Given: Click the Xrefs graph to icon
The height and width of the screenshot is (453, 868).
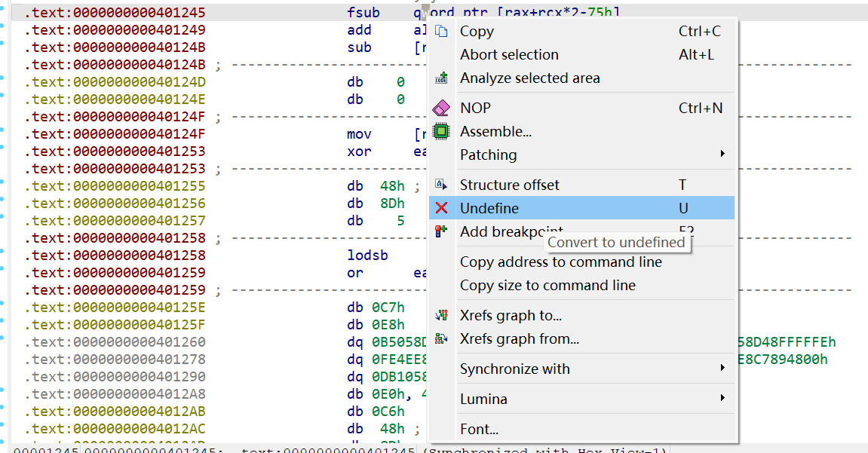Looking at the screenshot, I should (442, 316).
